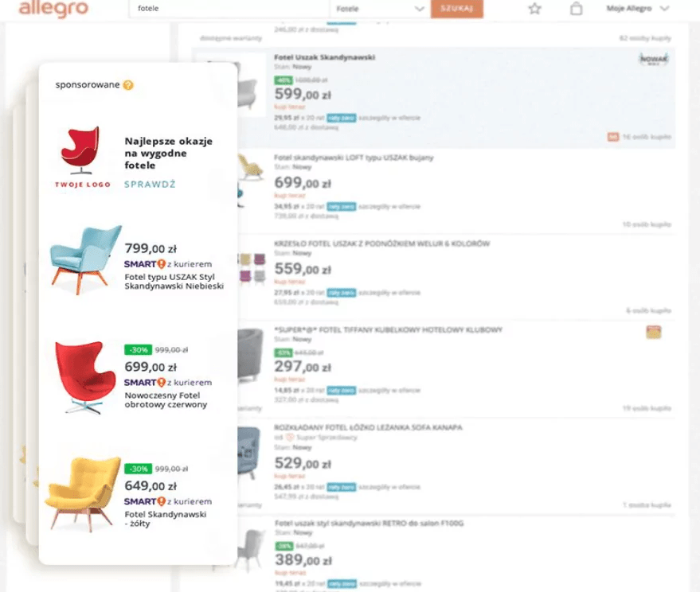Open 'Fotel Uszak Skandynawski' listing title
The height and width of the screenshot is (592, 700).
(324, 57)
